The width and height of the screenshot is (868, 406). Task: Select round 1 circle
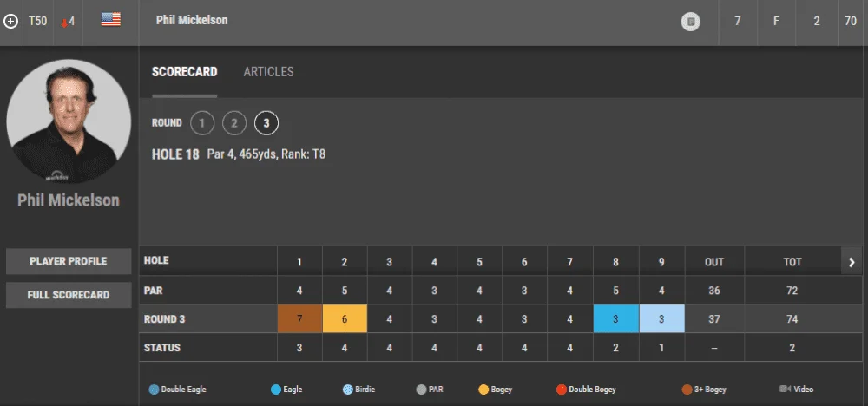pos(202,123)
